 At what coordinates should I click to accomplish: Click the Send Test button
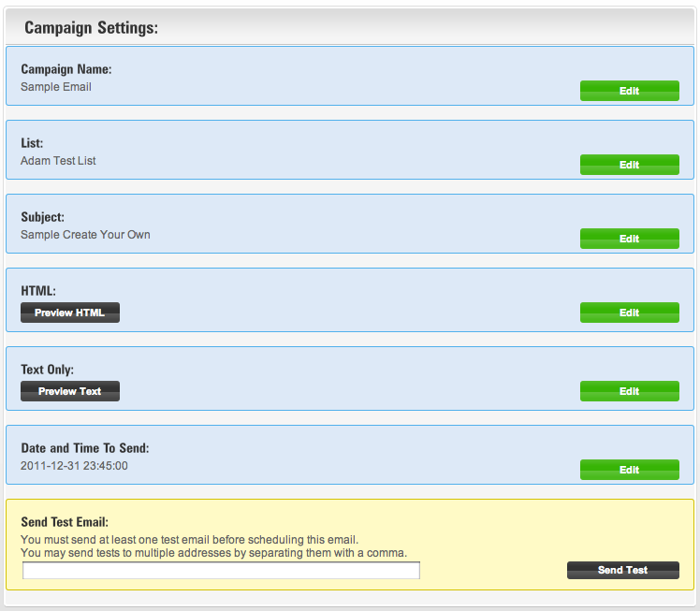click(622, 570)
